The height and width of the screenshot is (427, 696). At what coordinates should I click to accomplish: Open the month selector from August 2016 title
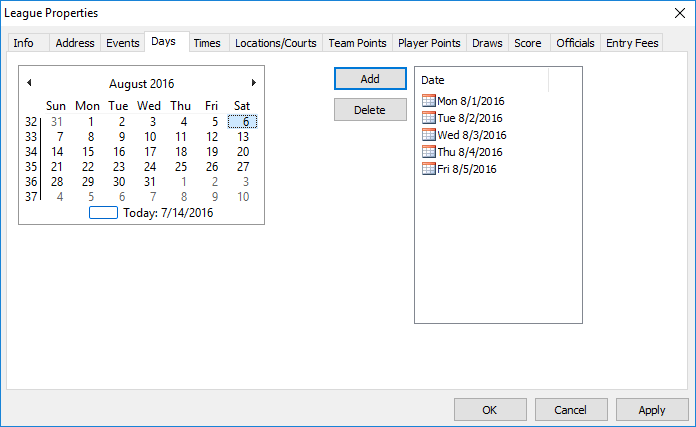click(141, 83)
